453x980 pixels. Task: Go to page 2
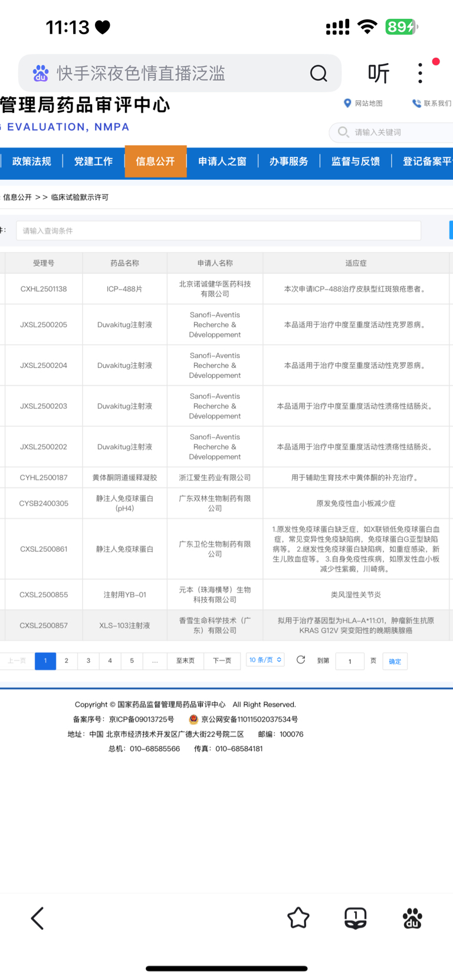pos(67,661)
